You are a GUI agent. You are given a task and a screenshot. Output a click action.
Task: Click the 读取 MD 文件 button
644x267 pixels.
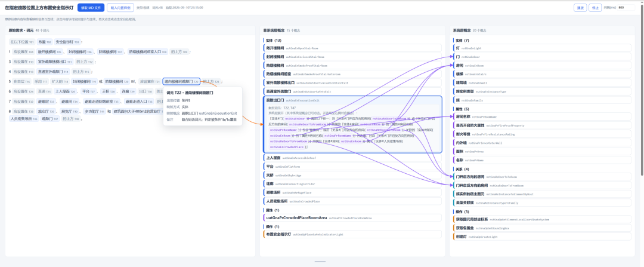[91, 7]
